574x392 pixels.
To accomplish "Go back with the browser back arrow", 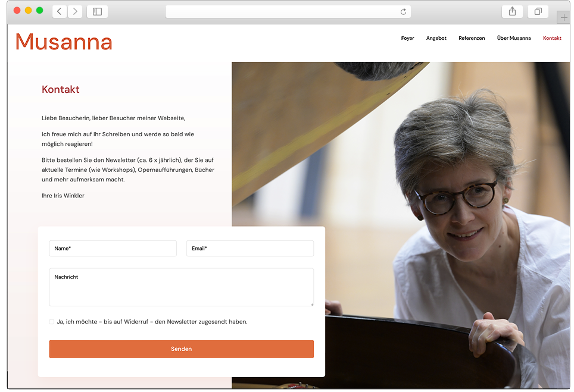I will point(60,12).
